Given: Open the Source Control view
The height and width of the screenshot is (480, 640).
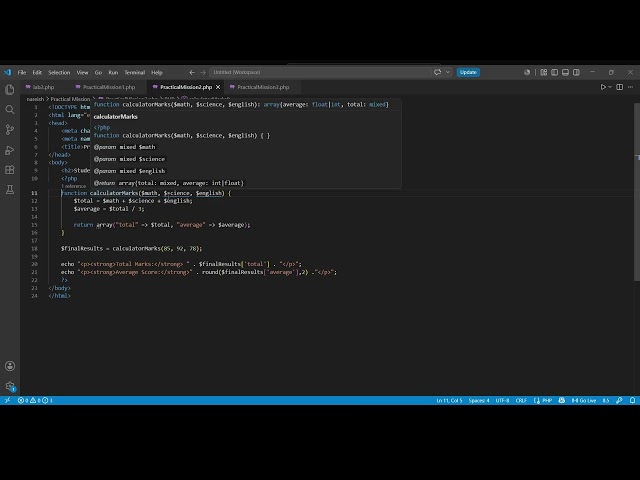Looking at the screenshot, I should (10, 129).
